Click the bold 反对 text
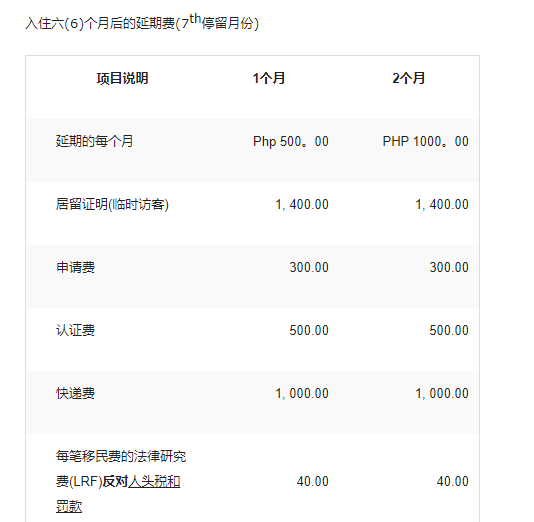The width and height of the screenshot is (534, 522). pyautogui.click(x=115, y=481)
